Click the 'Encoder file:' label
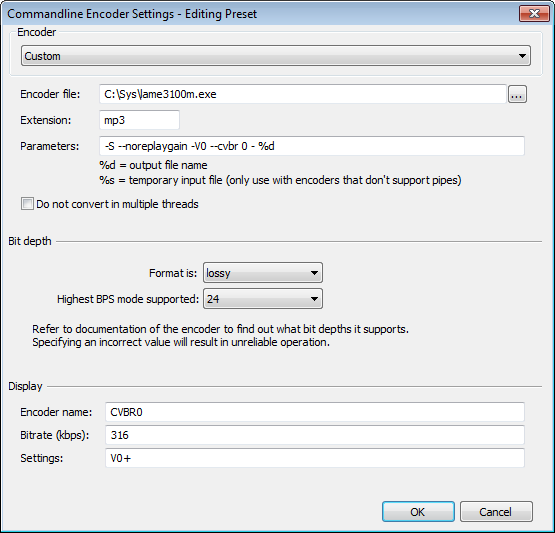The height and width of the screenshot is (533, 555). click(50, 94)
